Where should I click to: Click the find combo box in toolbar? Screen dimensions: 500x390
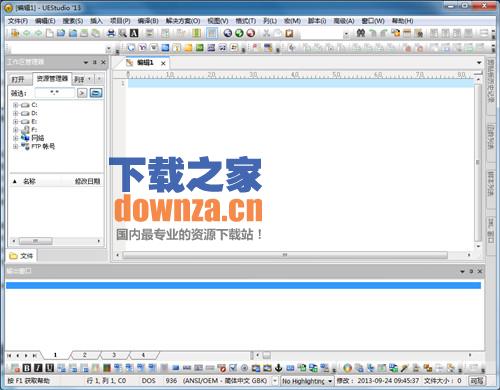325,33
